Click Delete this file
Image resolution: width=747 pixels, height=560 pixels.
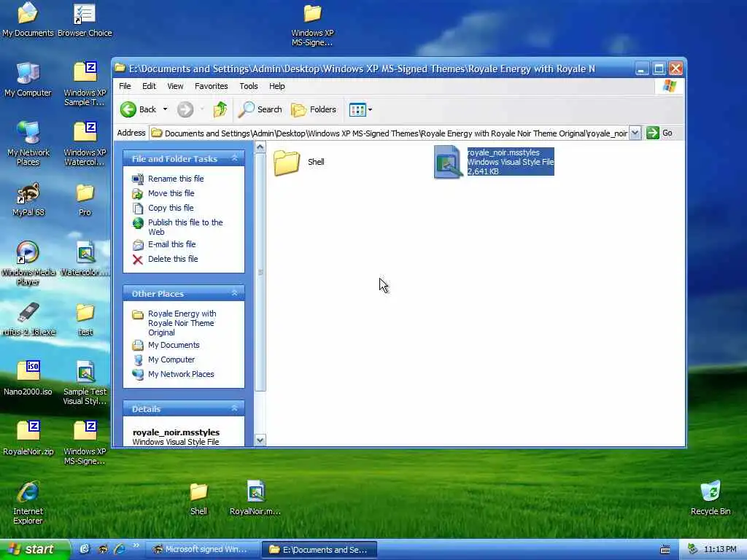pos(173,259)
